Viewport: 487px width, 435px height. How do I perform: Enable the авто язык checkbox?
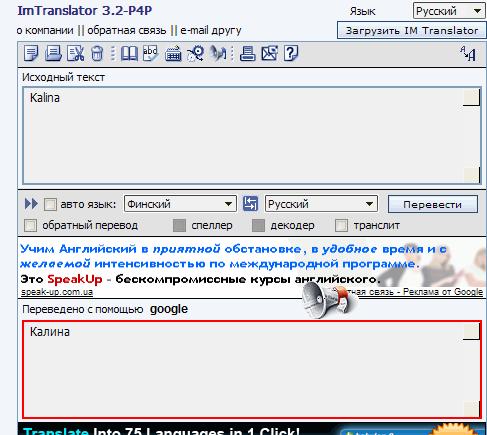[50, 204]
